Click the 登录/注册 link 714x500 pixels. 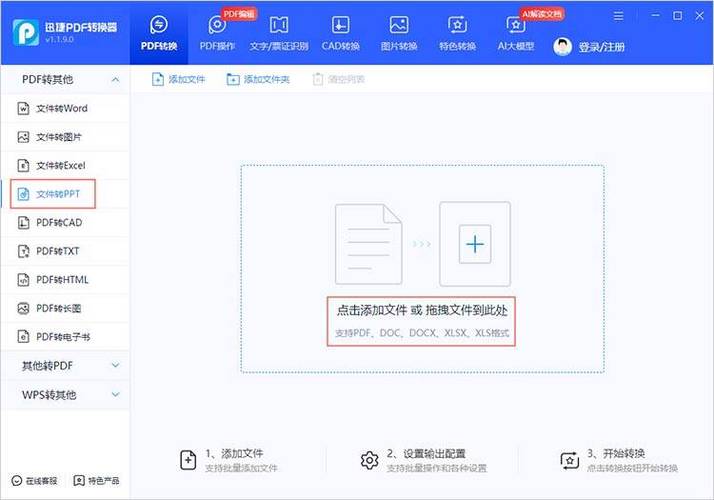(602, 47)
